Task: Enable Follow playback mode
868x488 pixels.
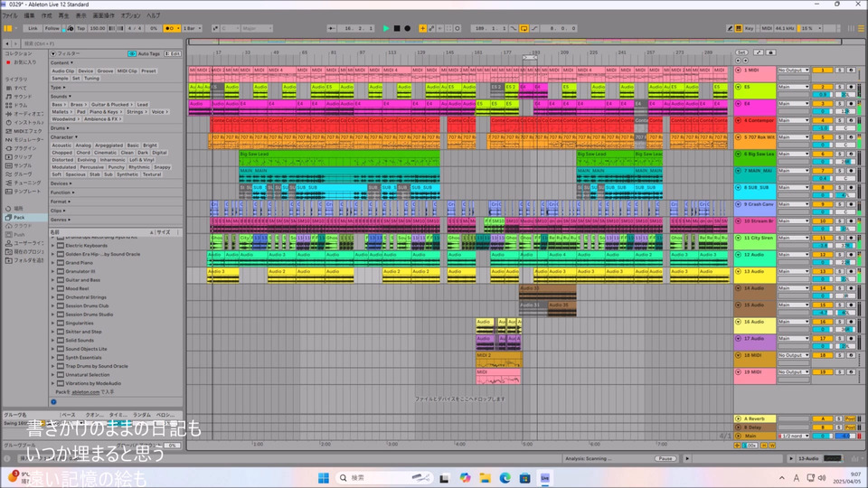Action: (x=52, y=28)
